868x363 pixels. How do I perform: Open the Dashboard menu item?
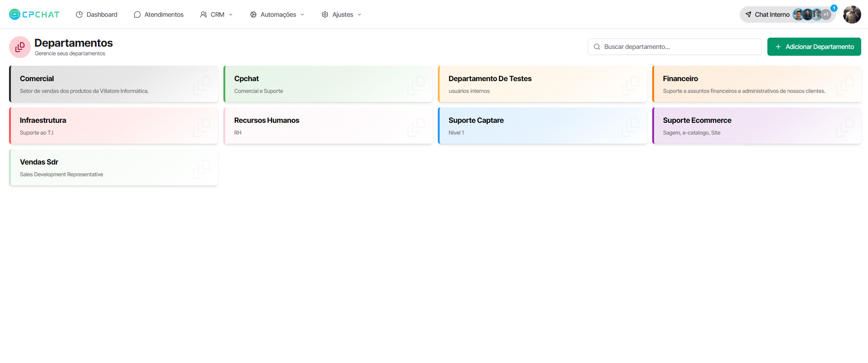[x=96, y=15]
